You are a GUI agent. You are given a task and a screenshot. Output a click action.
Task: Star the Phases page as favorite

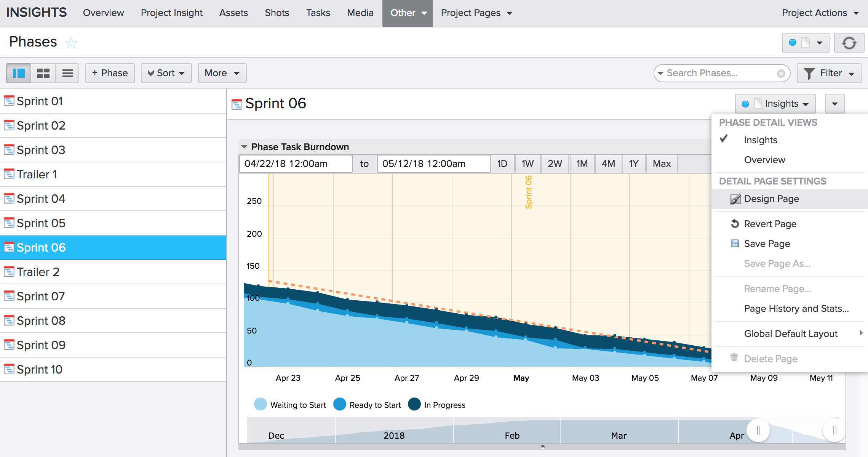(71, 43)
